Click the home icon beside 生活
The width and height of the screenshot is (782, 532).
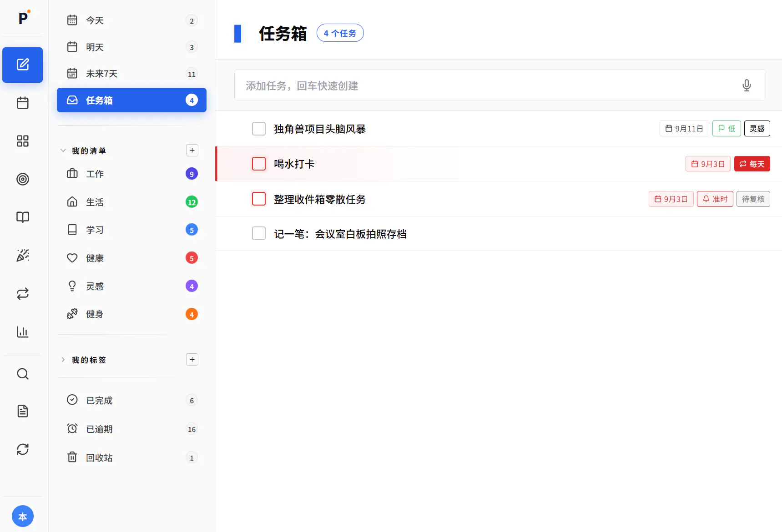tap(72, 201)
